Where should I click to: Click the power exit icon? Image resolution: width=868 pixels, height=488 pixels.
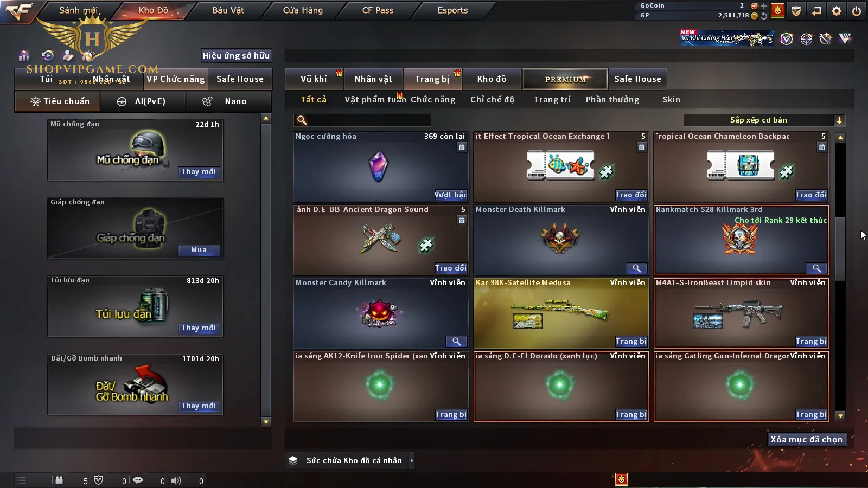click(x=857, y=11)
